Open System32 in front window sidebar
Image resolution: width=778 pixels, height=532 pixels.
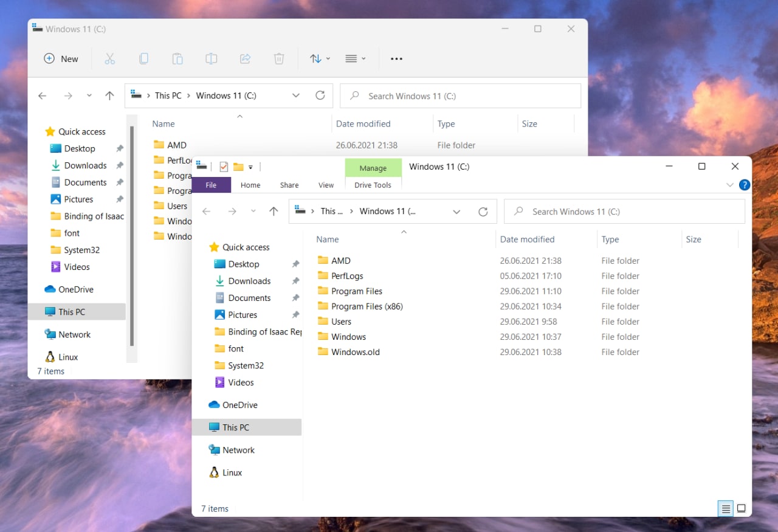click(x=239, y=365)
